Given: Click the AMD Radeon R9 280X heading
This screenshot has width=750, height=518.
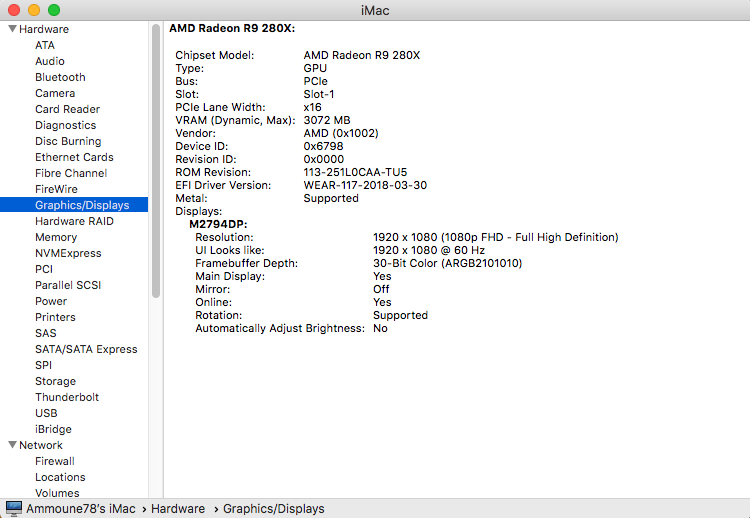Looking at the screenshot, I should point(232,28).
